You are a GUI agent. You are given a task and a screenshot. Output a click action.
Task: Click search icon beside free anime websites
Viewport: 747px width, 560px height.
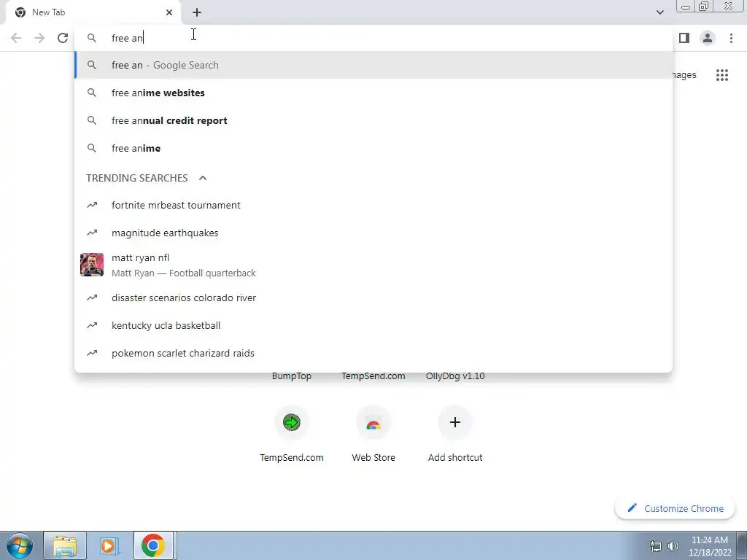click(x=92, y=93)
